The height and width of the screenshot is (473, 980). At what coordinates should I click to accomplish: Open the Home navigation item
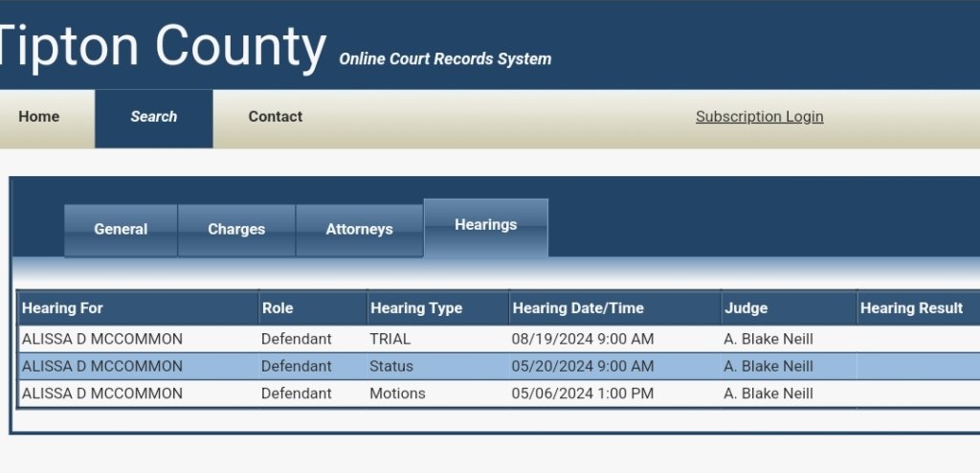[x=39, y=117]
